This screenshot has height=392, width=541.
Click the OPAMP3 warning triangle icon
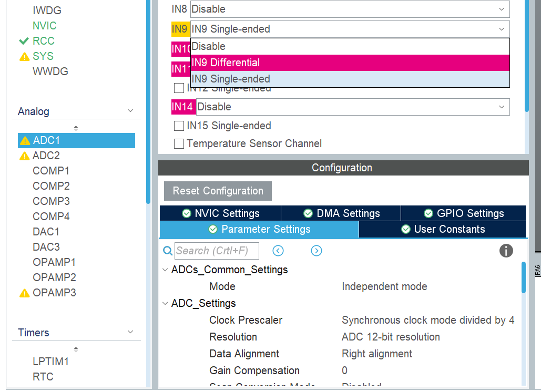[24, 293]
